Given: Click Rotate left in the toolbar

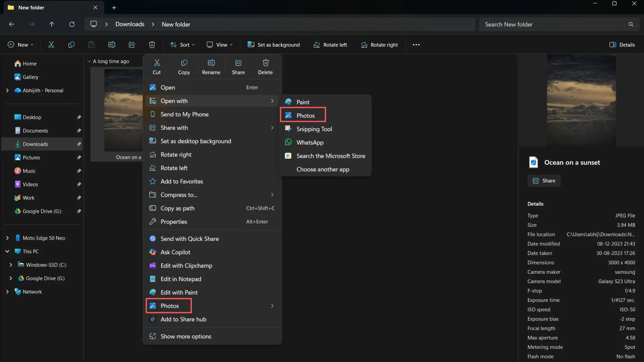Looking at the screenshot, I should coord(330,45).
